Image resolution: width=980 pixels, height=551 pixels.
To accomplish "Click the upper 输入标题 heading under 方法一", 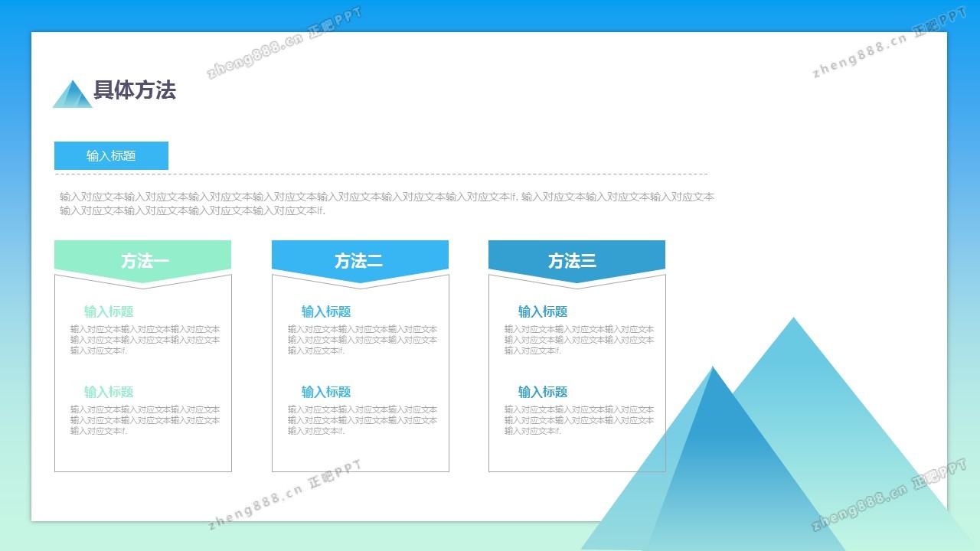I will point(109,311).
